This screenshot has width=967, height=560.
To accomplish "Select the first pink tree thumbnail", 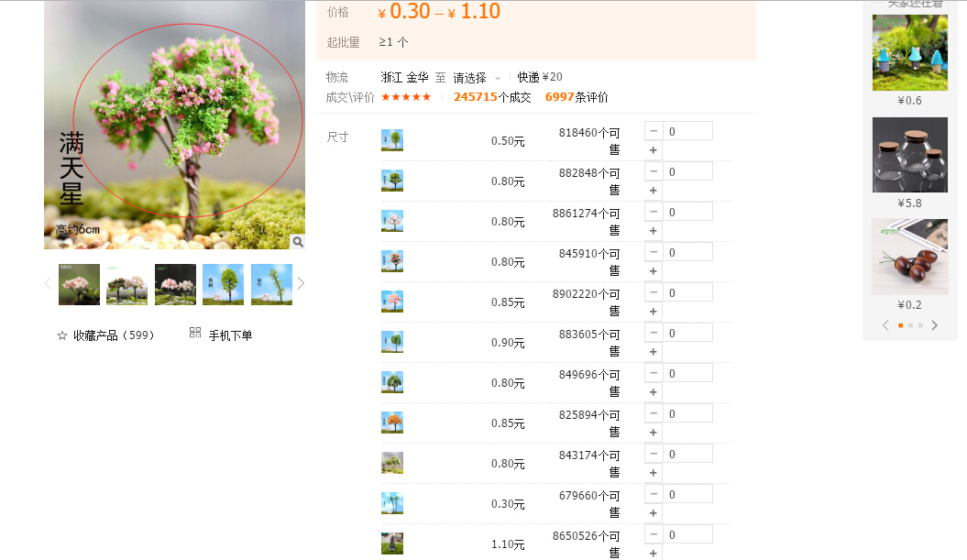I will click(x=79, y=284).
